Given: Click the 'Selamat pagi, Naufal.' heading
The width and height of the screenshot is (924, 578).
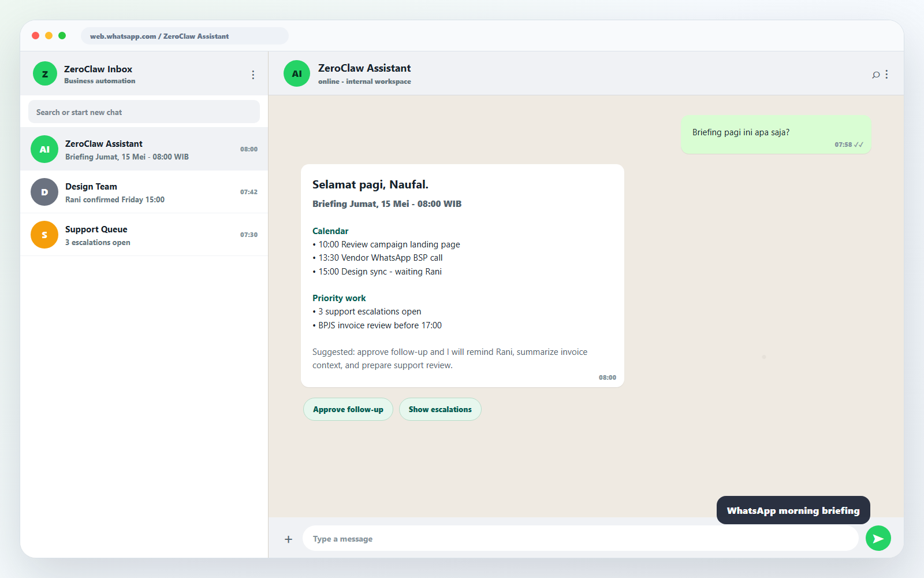Looking at the screenshot, I should 370,184.
